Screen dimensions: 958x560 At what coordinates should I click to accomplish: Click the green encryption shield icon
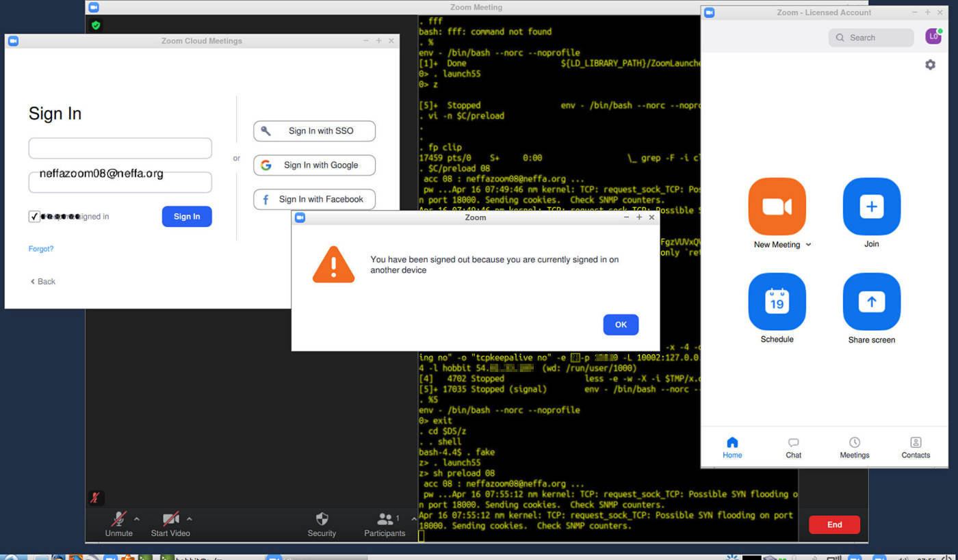(x=96, y=25)
